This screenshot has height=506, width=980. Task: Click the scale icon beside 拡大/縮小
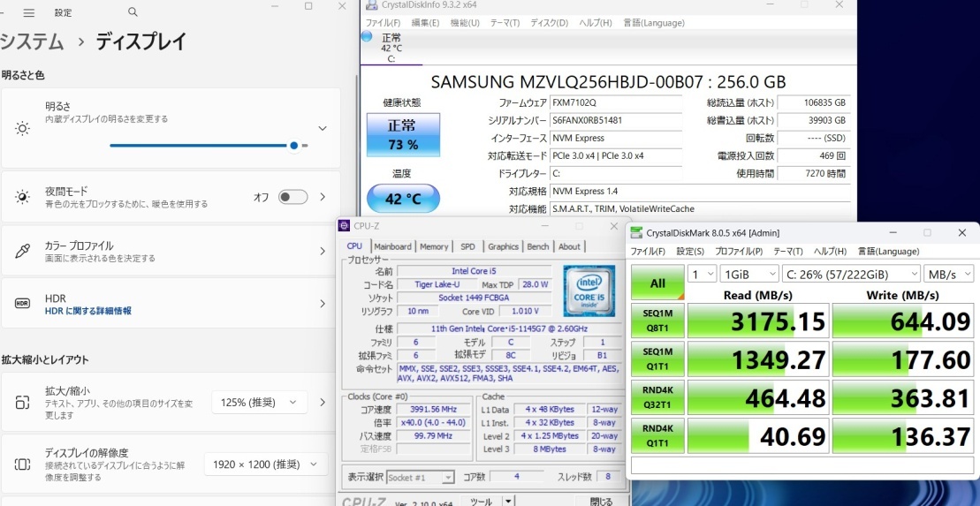coord(22,403)
